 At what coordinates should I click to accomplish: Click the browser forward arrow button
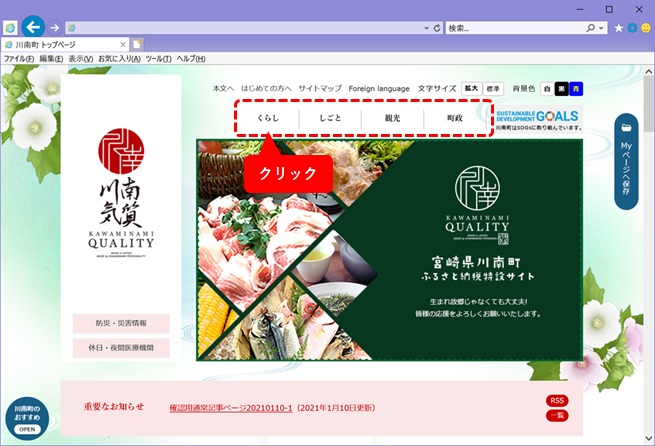point(54,28)
